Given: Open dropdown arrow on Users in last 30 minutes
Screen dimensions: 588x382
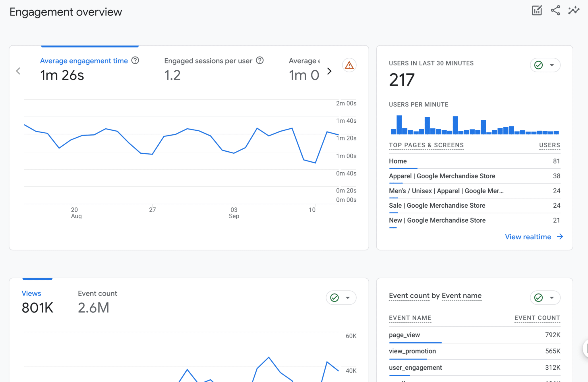Looking at the screenshot, I should coord(552,65).
